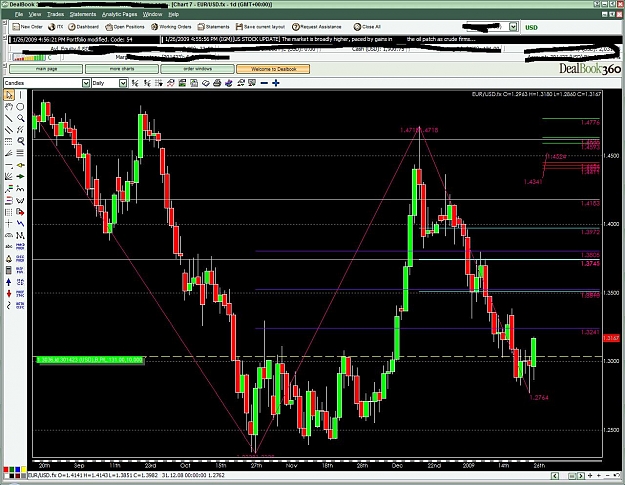
Task: Open the View menu
Action: (35, 14)
